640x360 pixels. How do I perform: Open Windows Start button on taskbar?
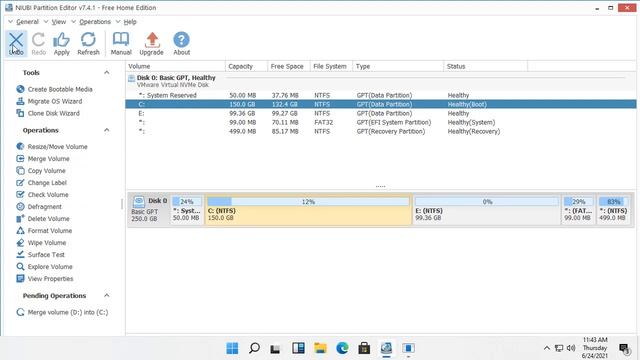(x=232, y=348)
